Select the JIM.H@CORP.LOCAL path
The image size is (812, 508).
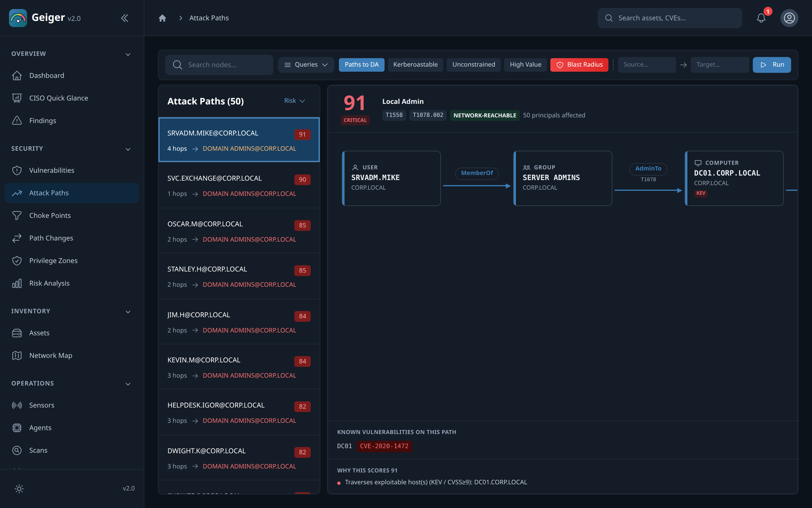click(x=239, y=322)
